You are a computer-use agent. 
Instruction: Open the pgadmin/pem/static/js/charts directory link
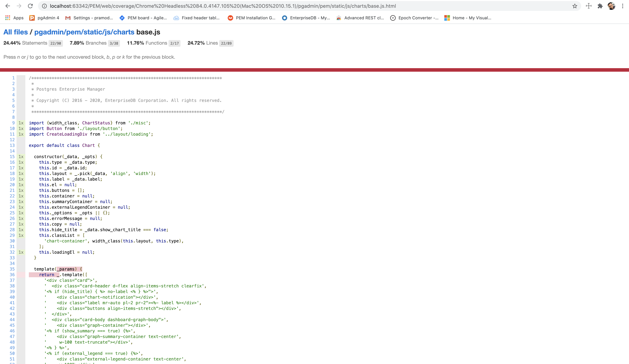[84, 32]
